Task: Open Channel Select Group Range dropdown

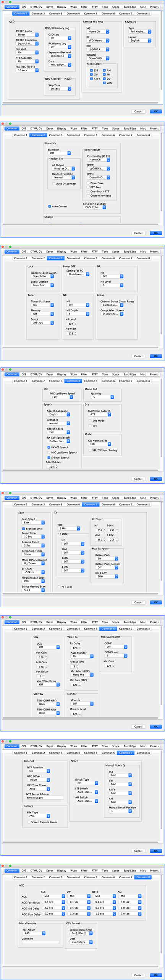Action: click(112, 305)
